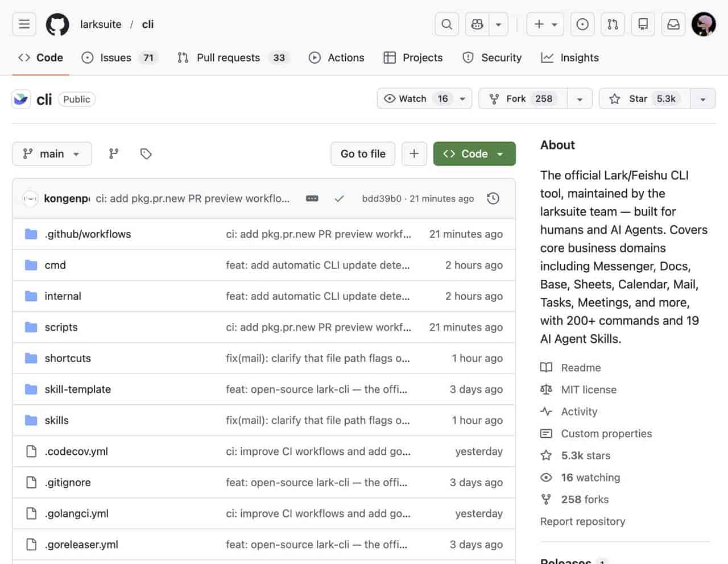This screenshot has height=564, width=728.
Task: Open the Add file plus button
Action: coord(414,154)
